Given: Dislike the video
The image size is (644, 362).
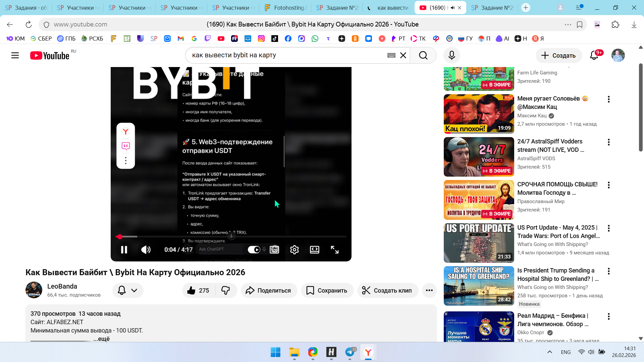Looking at the screenshot, I should coord(226,291).
